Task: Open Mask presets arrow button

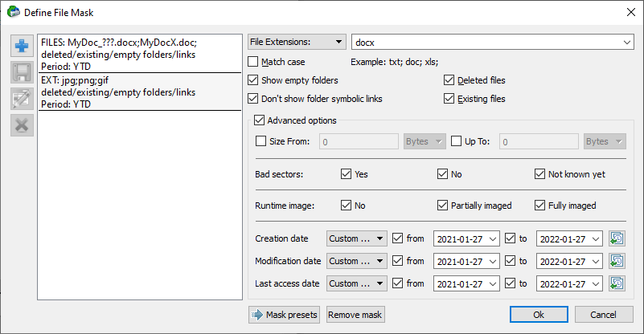Action: (x=284, y=315)
